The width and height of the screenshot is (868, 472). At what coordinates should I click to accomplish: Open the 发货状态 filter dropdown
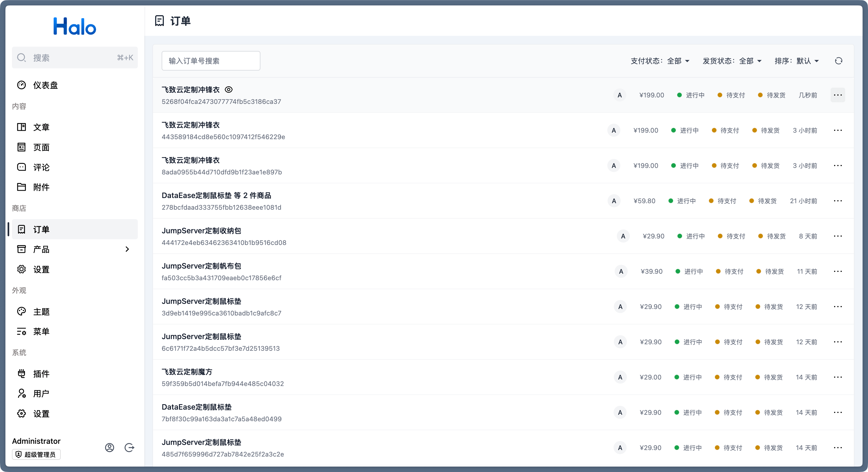(x=732, y=61)
